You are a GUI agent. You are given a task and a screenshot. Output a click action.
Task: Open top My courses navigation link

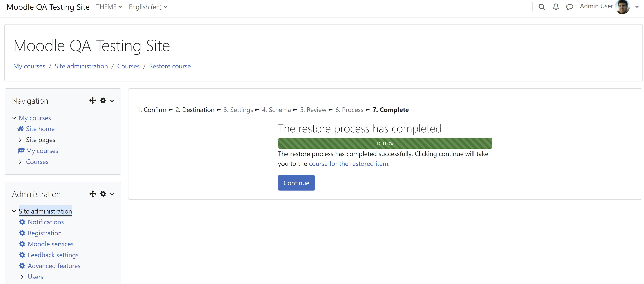35,118
